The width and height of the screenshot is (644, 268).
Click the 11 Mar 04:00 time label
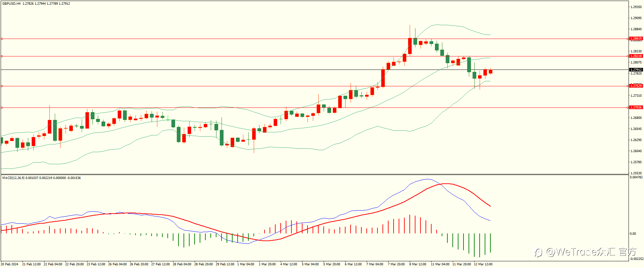tap(440, 264)
